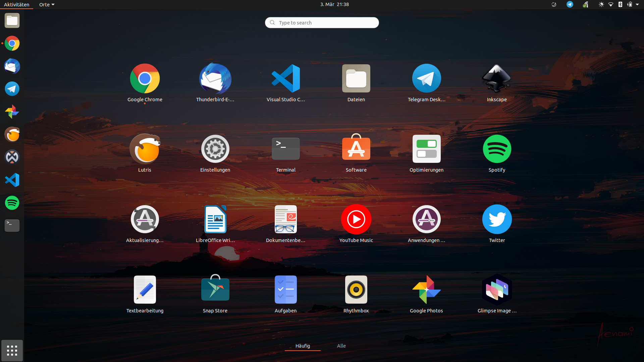Image resolution: width=644 pixels, height=362 pixels.
Task: Launch Telegram Desk... from the app grid
Action: pos(427,78)
